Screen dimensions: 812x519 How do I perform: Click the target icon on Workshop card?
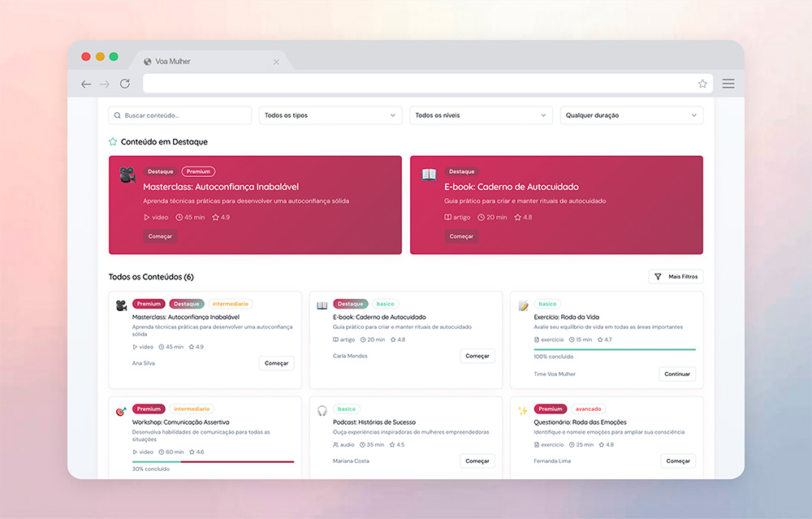[121, 411]
